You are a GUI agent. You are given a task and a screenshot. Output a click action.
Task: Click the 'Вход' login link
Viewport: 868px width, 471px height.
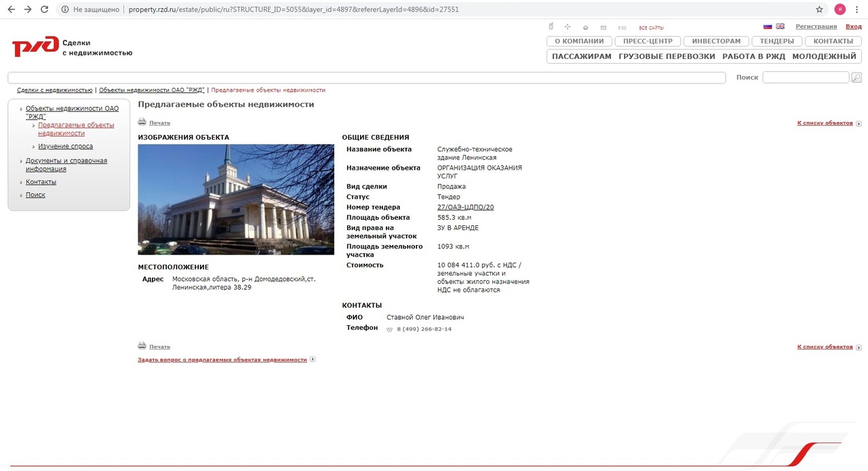pos(853,26)
